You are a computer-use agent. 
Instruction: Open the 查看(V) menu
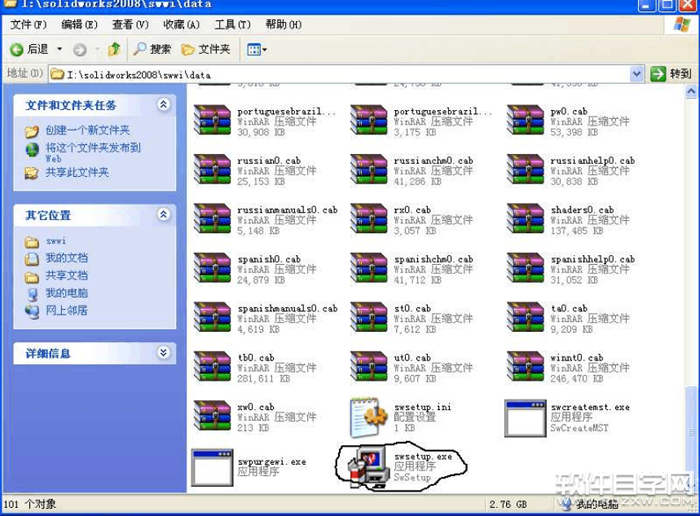click(x=130, y=24)
